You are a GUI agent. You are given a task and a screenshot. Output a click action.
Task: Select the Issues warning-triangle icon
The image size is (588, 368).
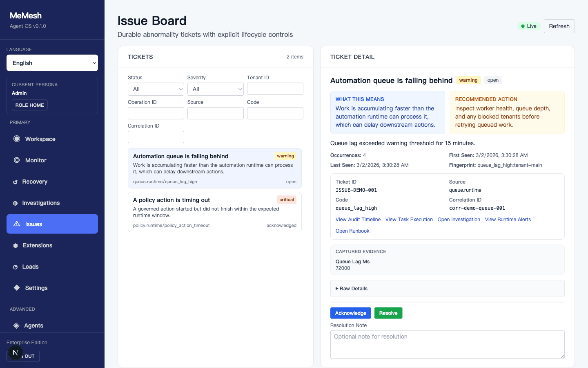click(17, 224)
